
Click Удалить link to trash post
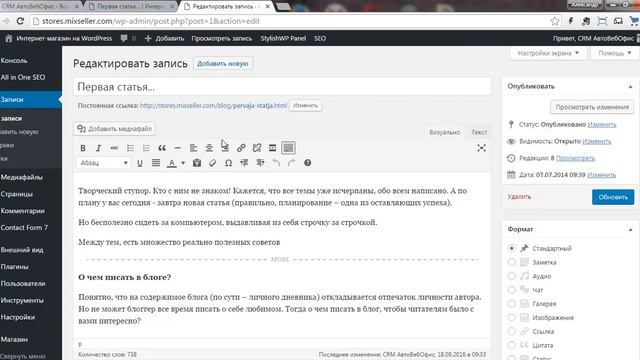coord(519,197)
